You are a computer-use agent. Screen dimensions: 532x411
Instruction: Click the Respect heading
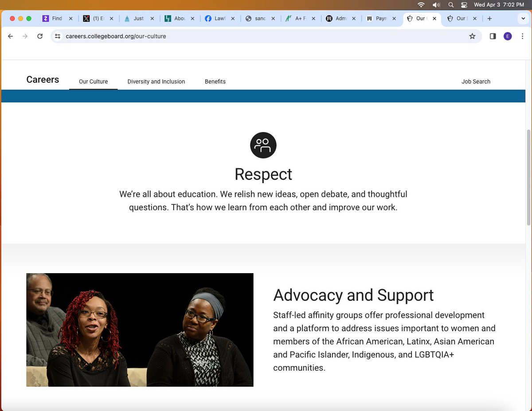263,174
